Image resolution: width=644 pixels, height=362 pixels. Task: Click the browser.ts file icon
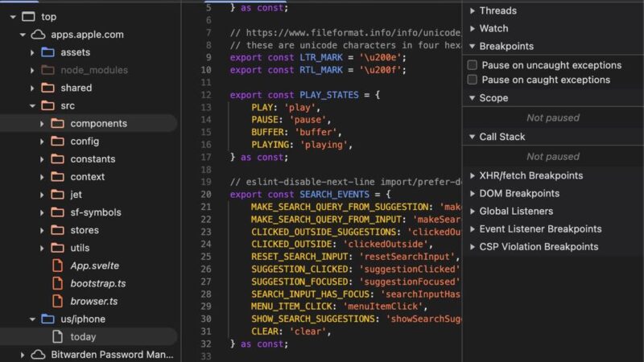(57, 301)
